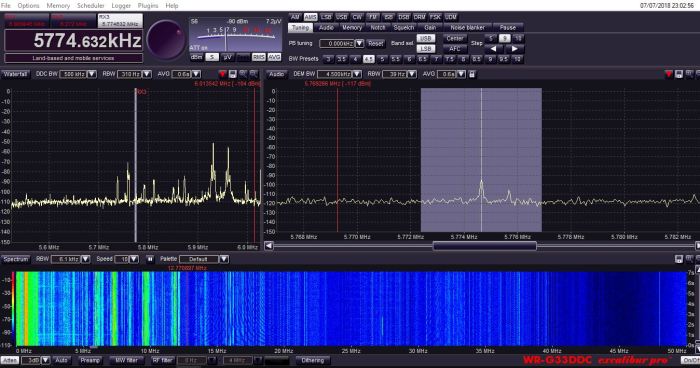Click the AFC button

pyautogui.click(x=455, y=49)
